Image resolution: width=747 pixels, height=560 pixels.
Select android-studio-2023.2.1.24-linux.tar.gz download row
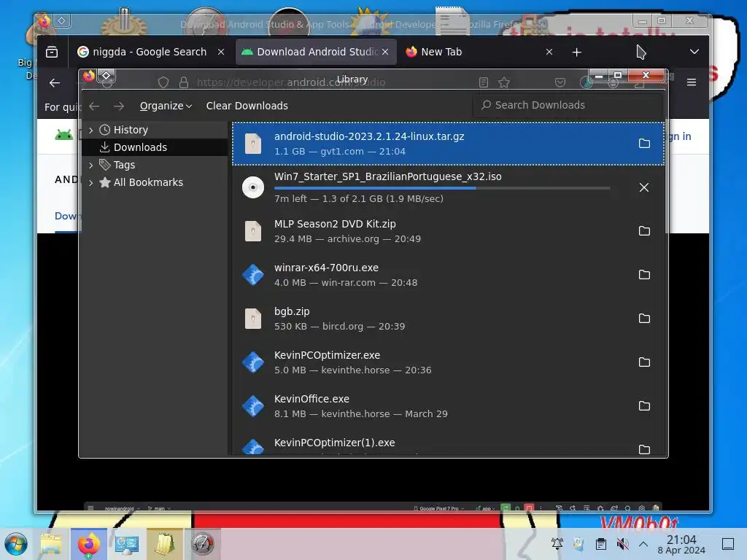(x=449, y=144)
